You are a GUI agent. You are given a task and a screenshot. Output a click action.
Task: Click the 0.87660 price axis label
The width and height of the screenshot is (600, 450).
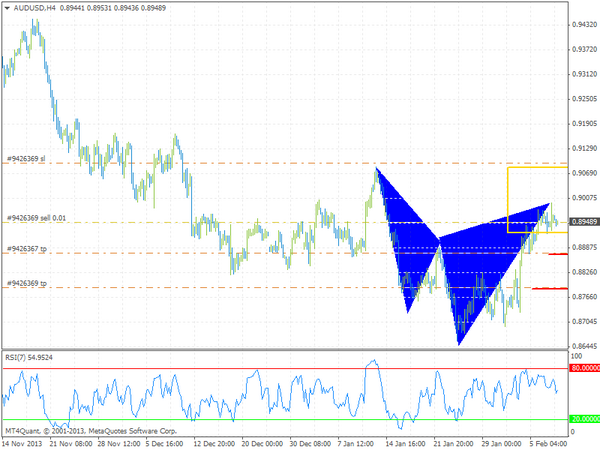tap(584, 297)
